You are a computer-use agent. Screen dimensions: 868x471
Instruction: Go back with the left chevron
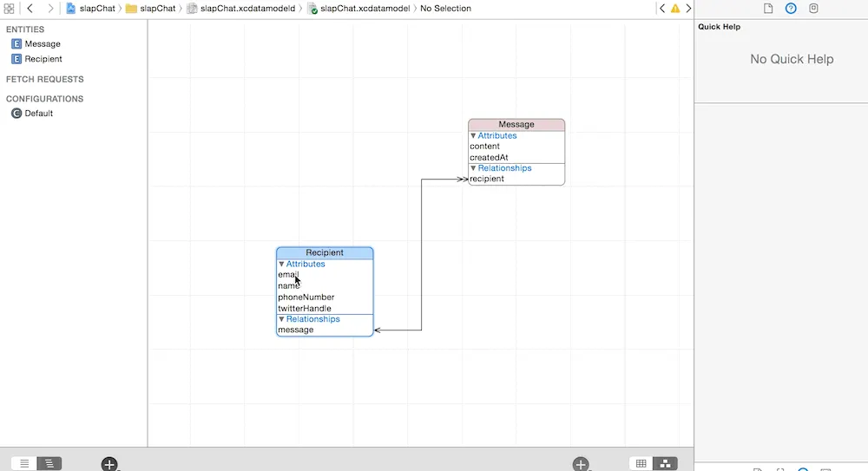30,9
